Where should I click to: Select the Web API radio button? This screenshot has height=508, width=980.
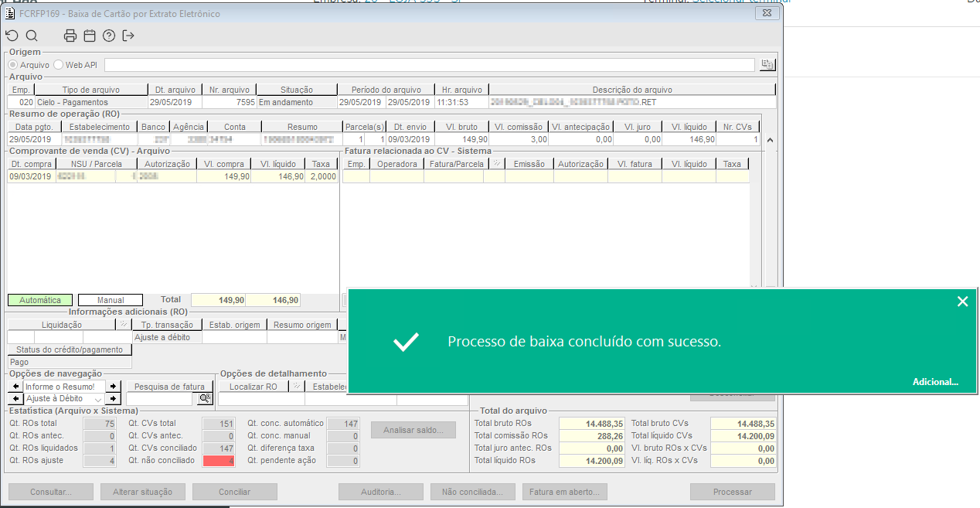coord(59,65)
